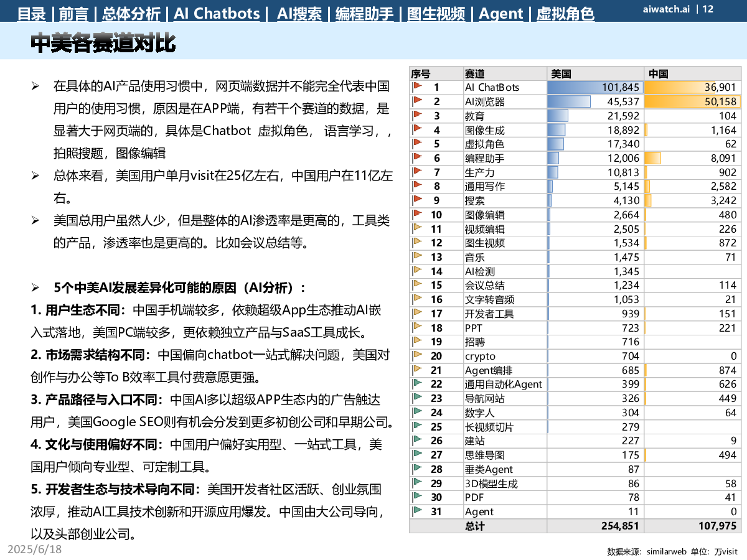Click the US data bar for AI ChatBots 101,845
Screen dimensions: 747x560
(594, 87)
